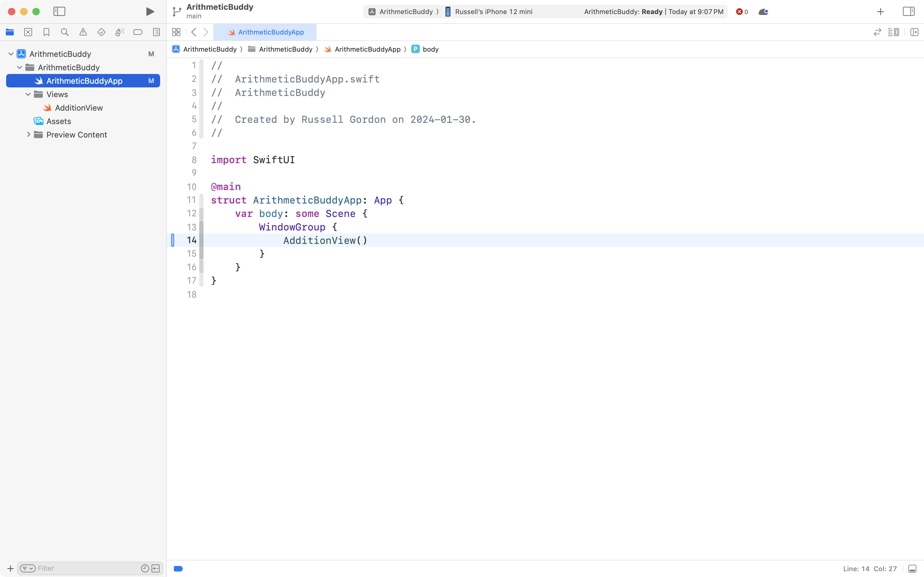Open the Debug navigator
Screen dimensions: 924x577
click(119, 32)
